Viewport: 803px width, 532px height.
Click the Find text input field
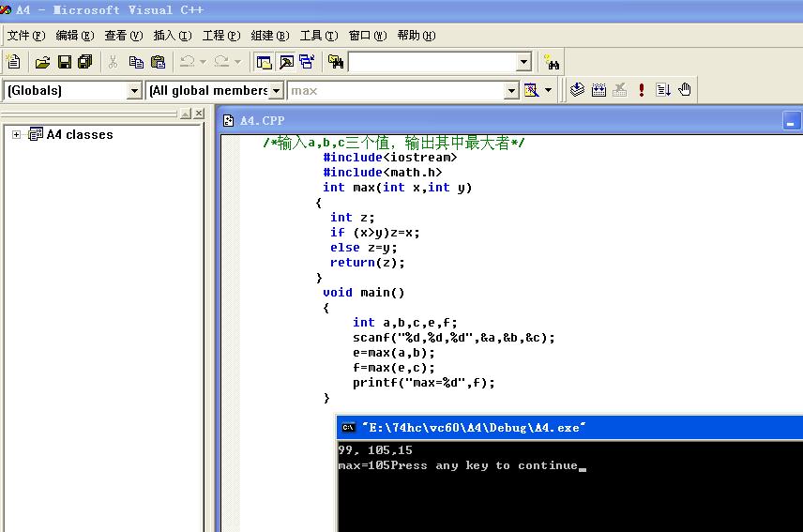click(432, 63)
